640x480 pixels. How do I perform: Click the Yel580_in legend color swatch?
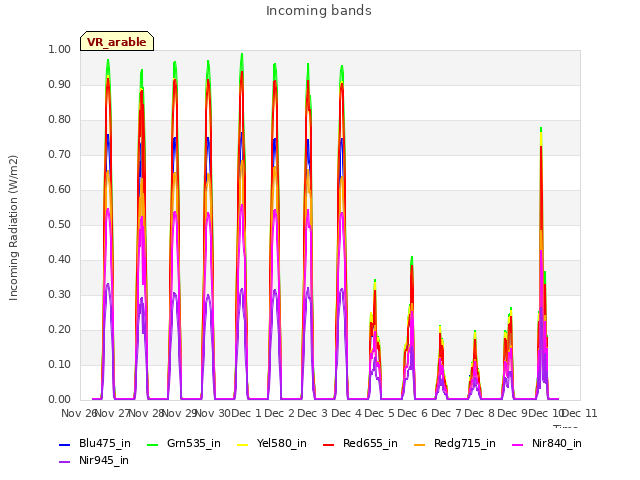point(242,444)
